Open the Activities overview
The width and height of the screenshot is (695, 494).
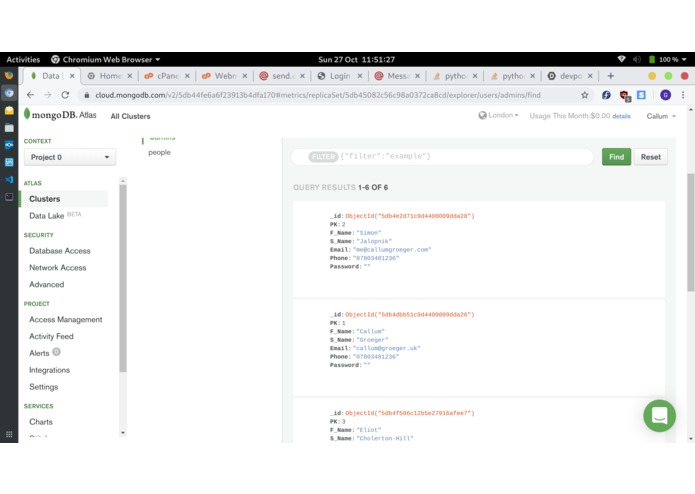click(x=23, y=59)
